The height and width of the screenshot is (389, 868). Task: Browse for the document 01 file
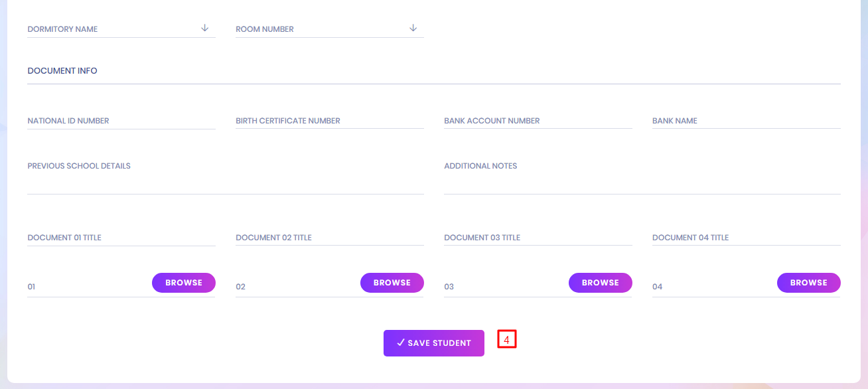(x=184, y=283)
